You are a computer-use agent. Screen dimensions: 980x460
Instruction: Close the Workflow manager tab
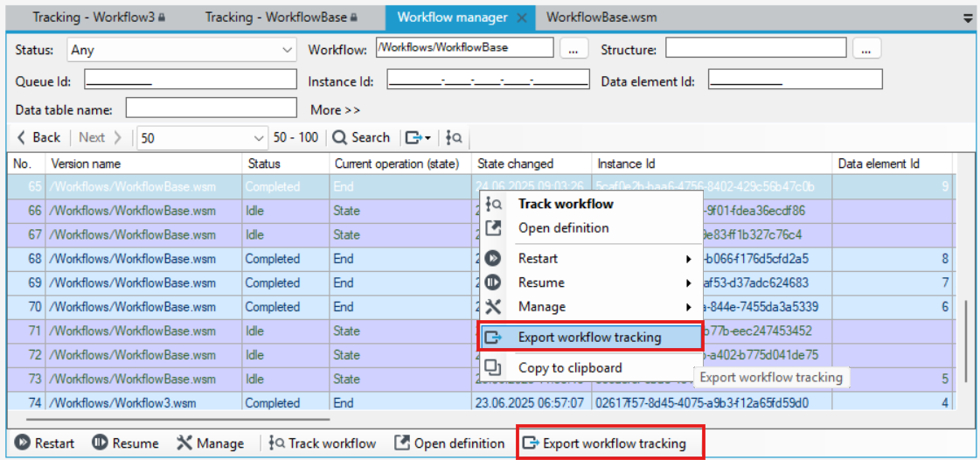(x=521, y=17)
